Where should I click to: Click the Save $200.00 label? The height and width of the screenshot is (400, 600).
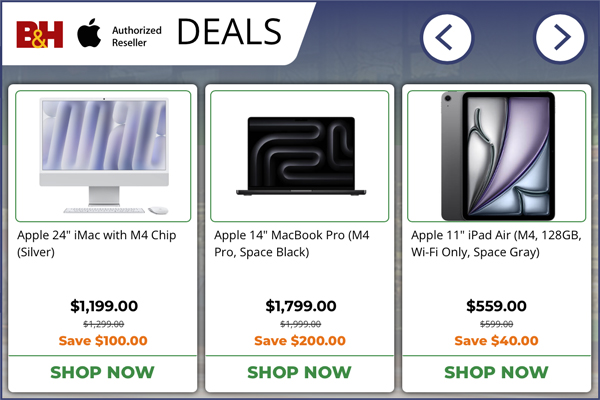(x=301, y=340)
